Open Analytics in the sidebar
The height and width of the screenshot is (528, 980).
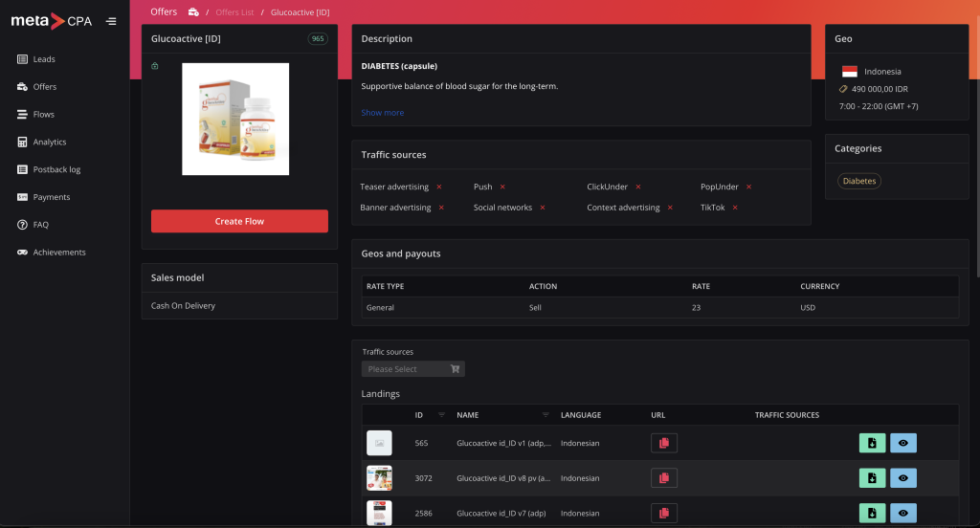(x=50, y=142)
